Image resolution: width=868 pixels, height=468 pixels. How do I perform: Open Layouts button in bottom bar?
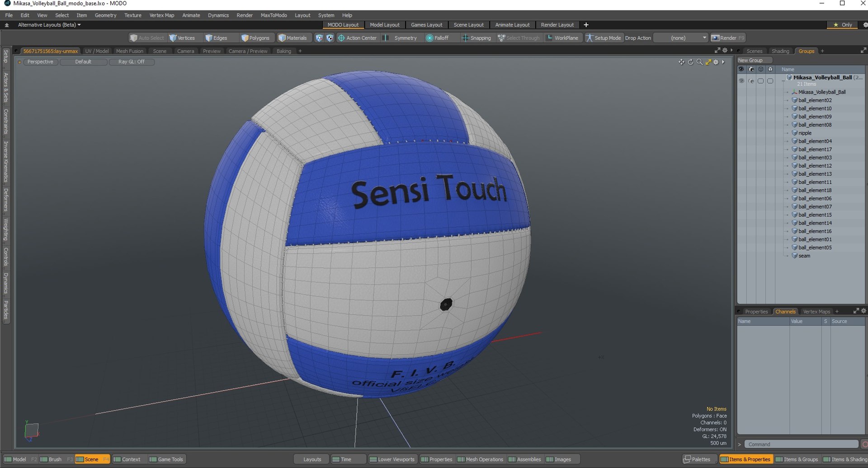pyautogui.click(x=312, y=459)
